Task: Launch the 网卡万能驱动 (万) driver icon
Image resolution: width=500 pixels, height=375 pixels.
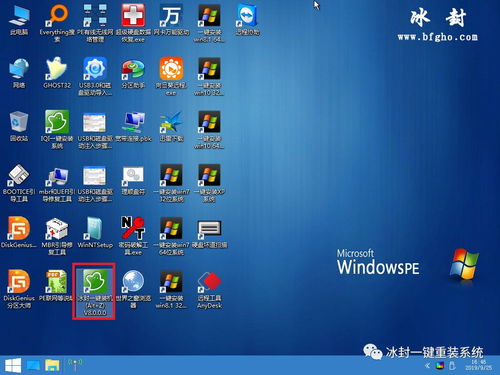Action: click(171, 20)
